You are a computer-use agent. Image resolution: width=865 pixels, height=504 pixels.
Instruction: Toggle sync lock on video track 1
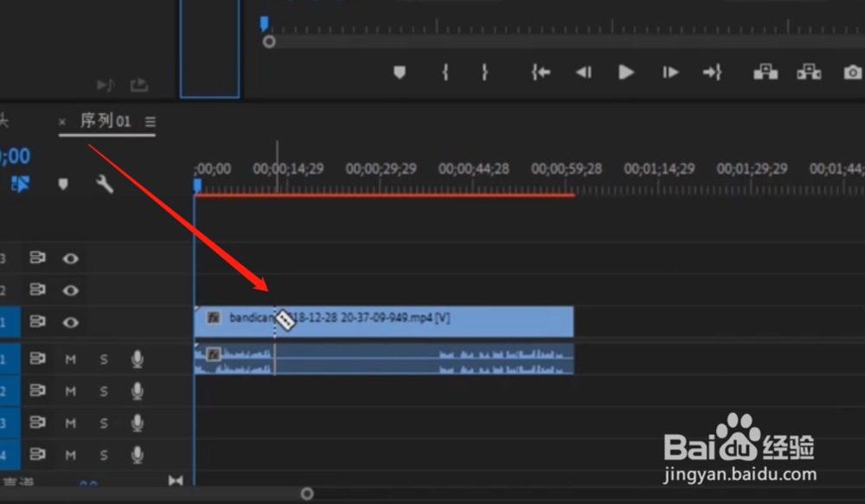[x=37, y=322]
